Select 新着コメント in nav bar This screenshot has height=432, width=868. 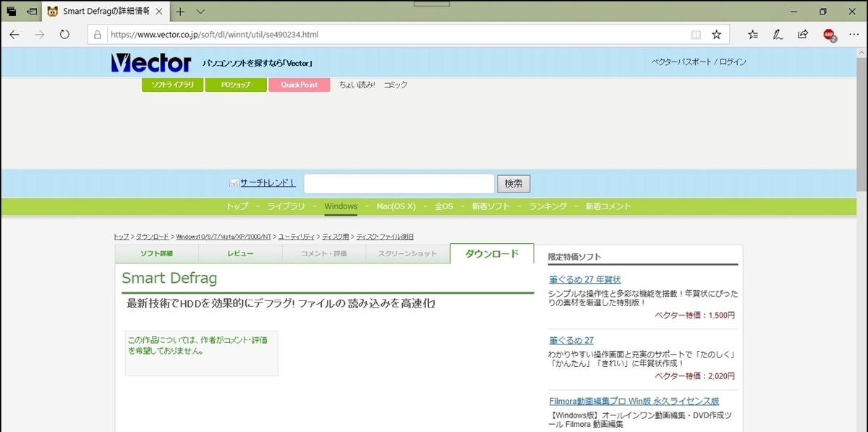pyautogui.click(x=608, y=206)
